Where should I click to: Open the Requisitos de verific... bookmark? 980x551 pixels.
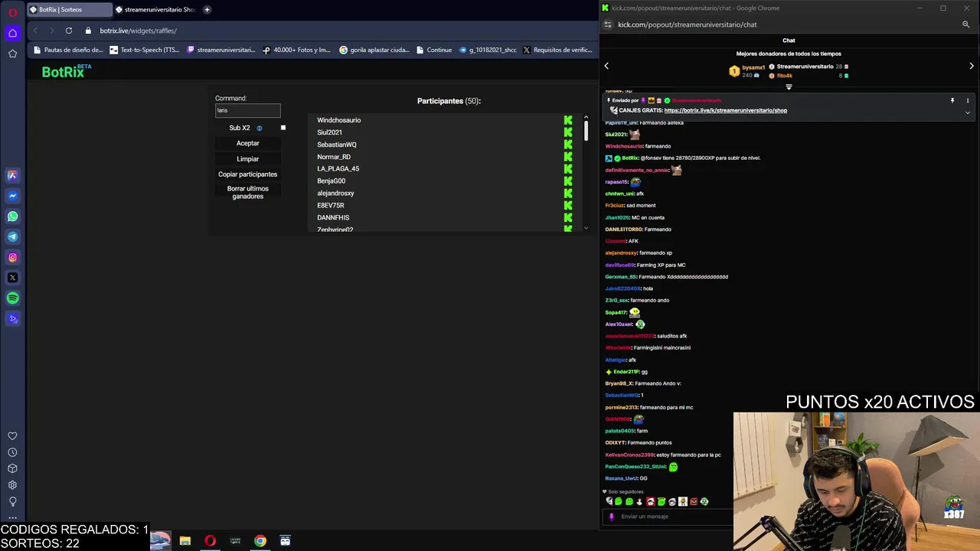click(x=557, y=50)
